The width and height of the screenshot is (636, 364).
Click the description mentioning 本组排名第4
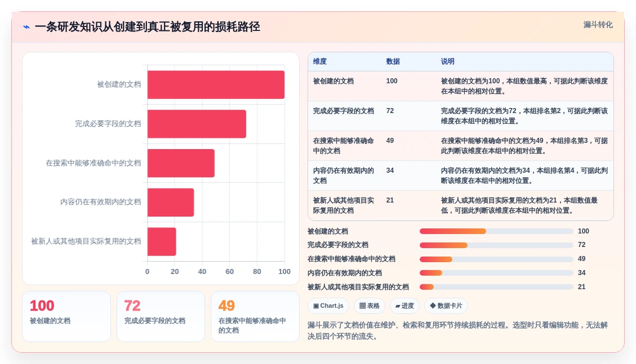[524, 176]
